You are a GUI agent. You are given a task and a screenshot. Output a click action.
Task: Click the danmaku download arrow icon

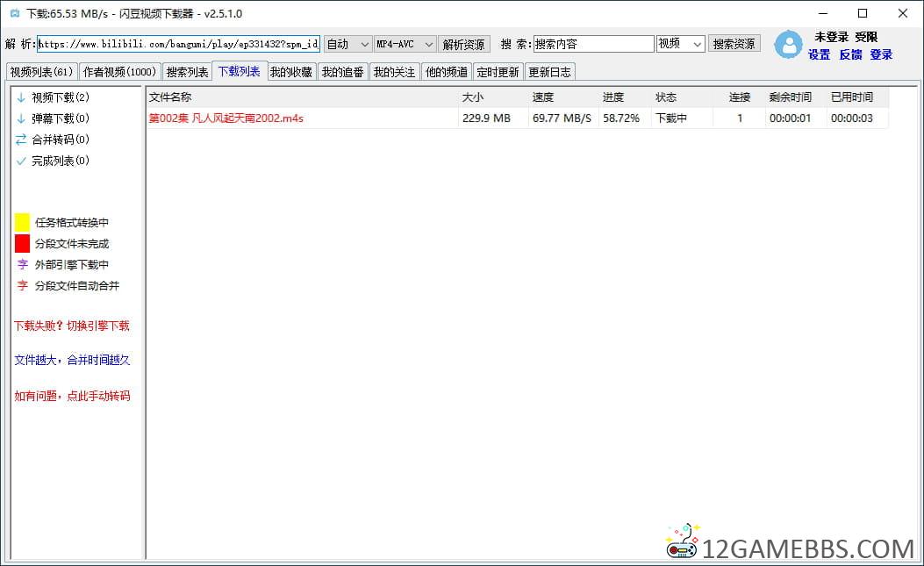tap(21, 118)
